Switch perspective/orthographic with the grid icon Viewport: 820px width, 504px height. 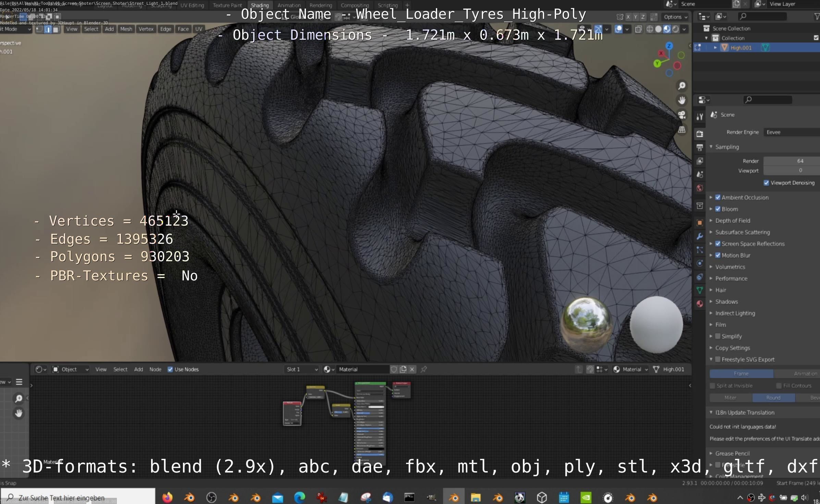point(682,129)
